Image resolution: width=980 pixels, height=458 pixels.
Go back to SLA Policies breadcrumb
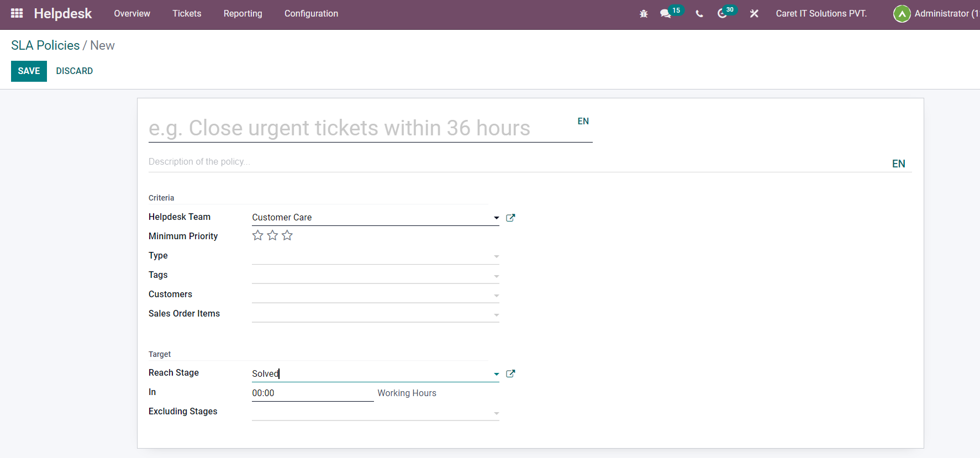45,46
